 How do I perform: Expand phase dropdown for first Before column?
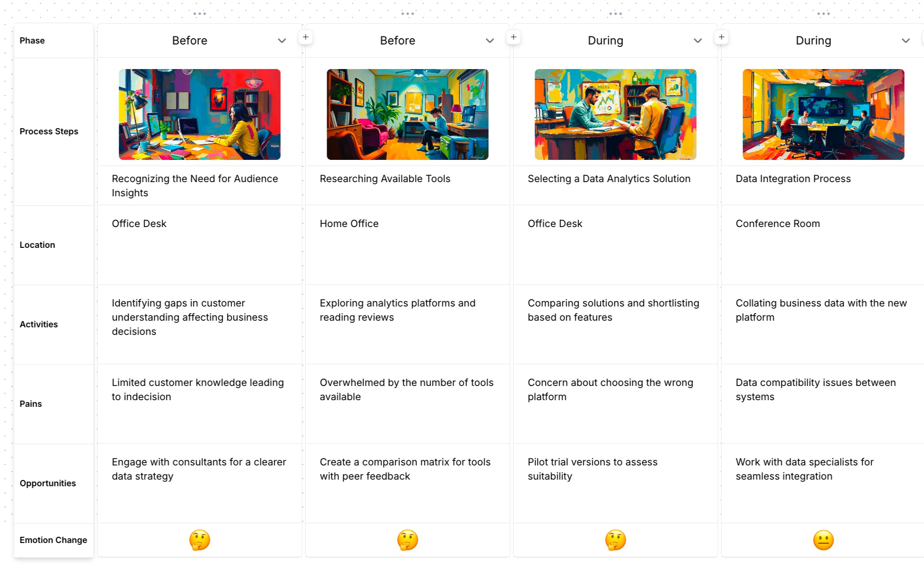(x=282, y=41)
